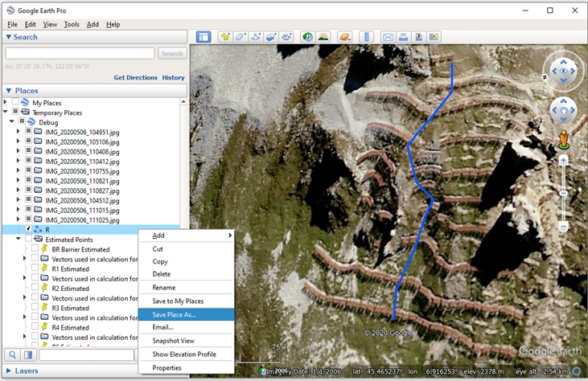Viewport: 588px width, 381px height.
Task: Choose the Add Image Overlay tool
Action: click(x=271, y=37)
